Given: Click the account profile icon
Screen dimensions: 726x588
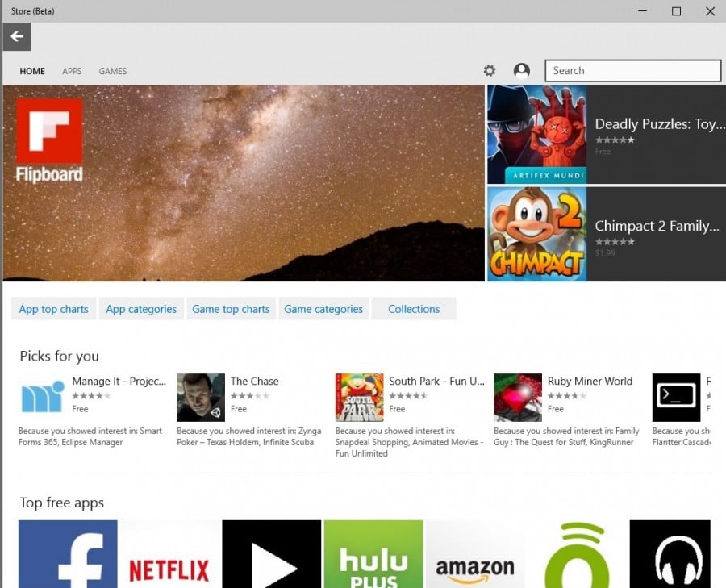Looking at the screenshot, I should (521, 70).
